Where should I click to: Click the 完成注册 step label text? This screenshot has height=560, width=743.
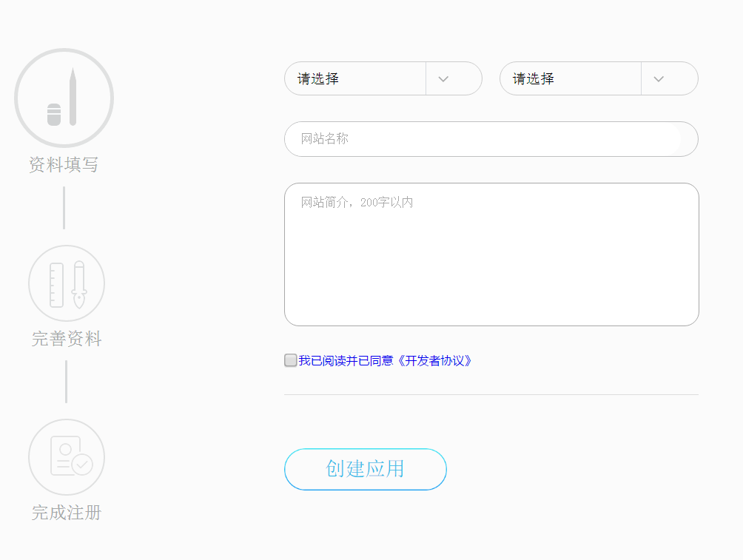[x=66, y=513]
